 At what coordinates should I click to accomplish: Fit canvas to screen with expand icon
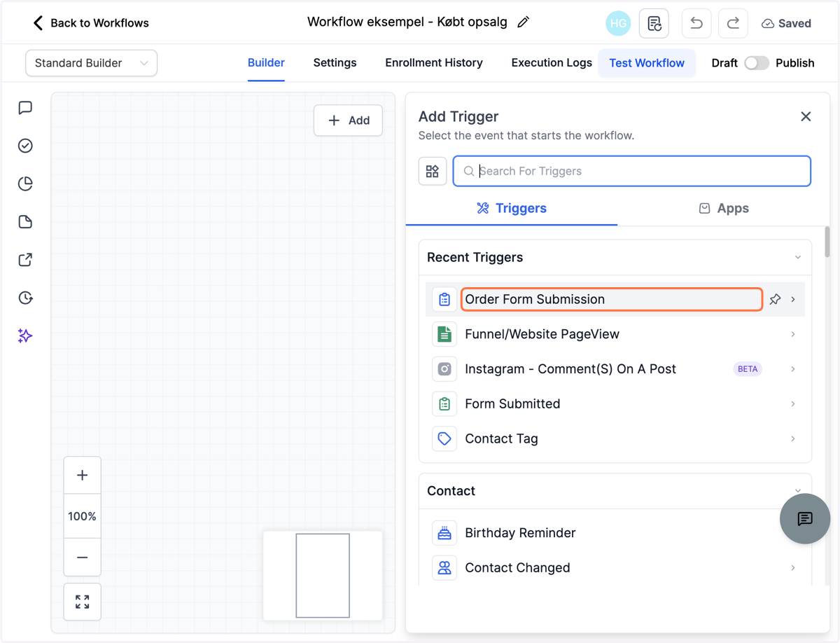[x=83, y=602]
